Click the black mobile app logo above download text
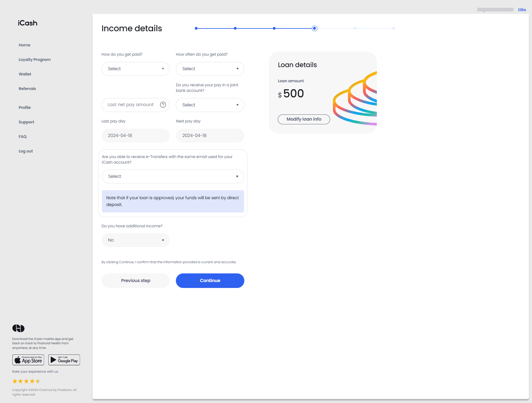This screenshot has height=403, width=532. point(19,328)
